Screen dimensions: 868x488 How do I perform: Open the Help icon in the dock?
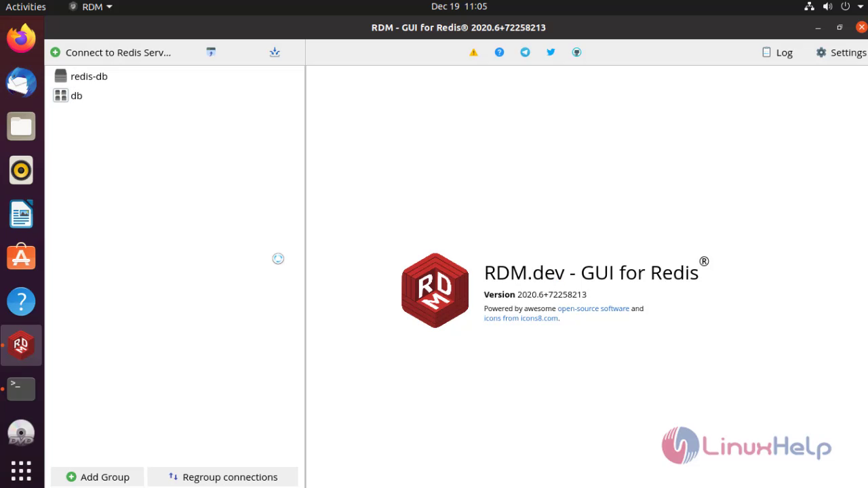tap(21, 302)
